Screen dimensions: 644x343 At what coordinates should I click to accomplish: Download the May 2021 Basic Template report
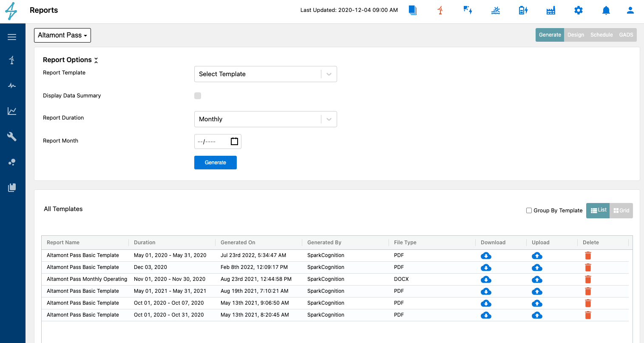tap(486, 292)
